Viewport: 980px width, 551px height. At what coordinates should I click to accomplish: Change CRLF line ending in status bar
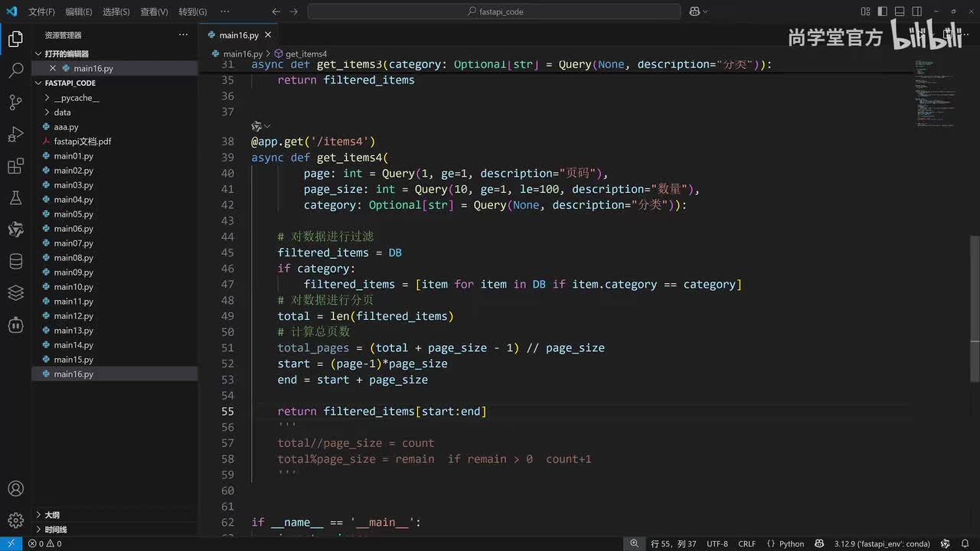pyautogui.click(x=747, y=543)
